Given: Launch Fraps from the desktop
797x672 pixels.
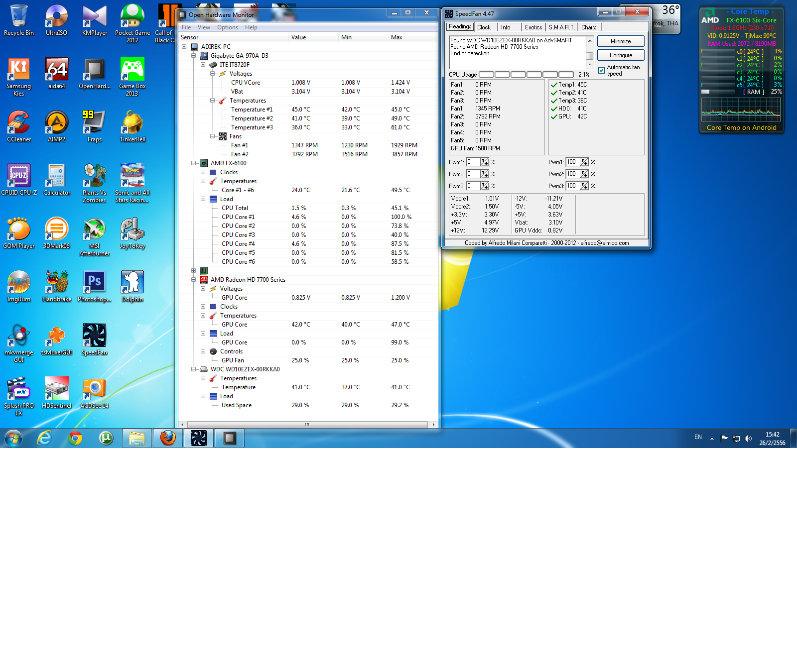Looking at the screenshot, I should [x=95, y=127].
